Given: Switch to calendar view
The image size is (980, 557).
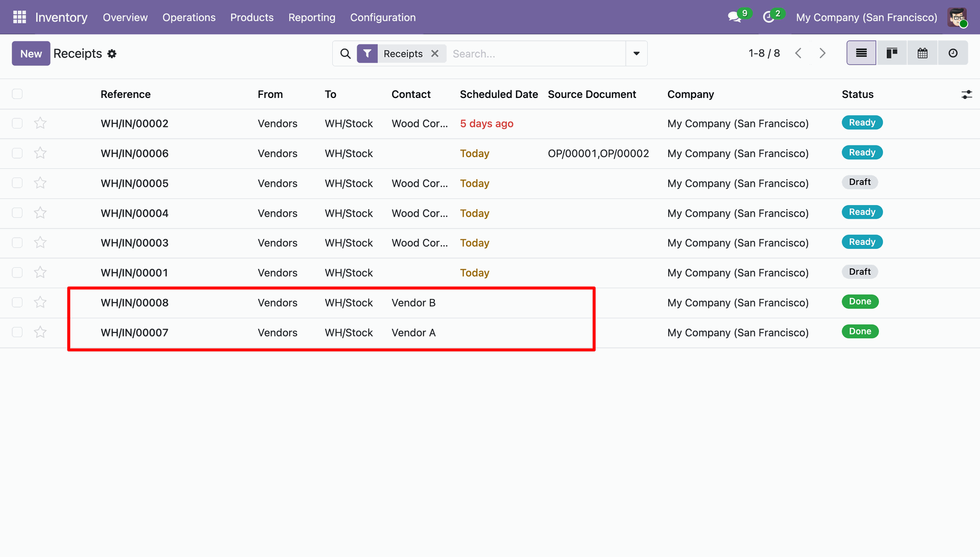Looking at the screenshot, I should coord(922,53).
